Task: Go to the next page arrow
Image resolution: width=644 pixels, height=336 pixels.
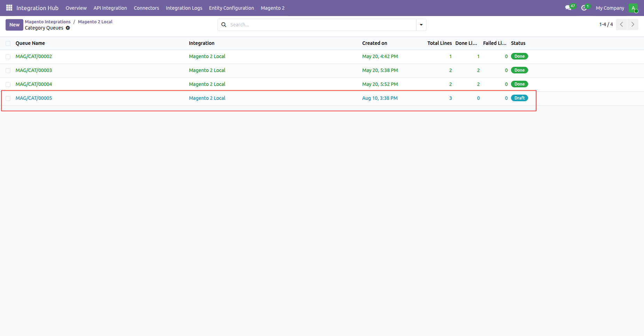Action: [633, 24]
